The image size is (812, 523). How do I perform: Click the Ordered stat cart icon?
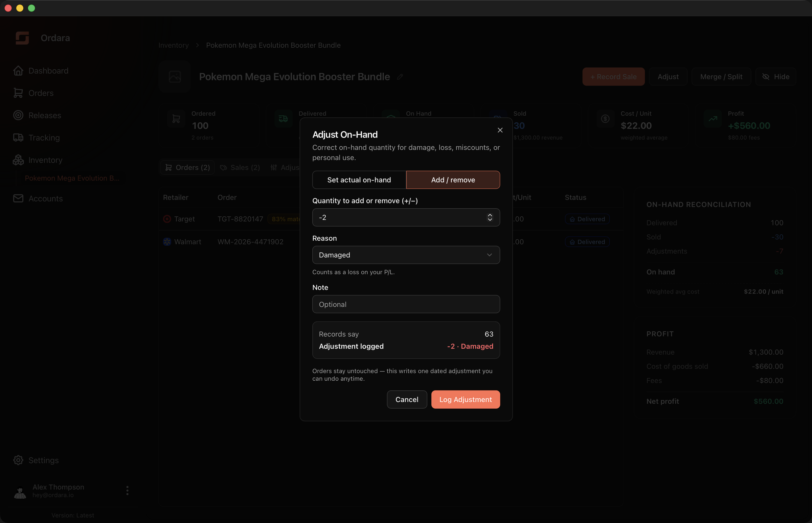(x=176, y=119)
